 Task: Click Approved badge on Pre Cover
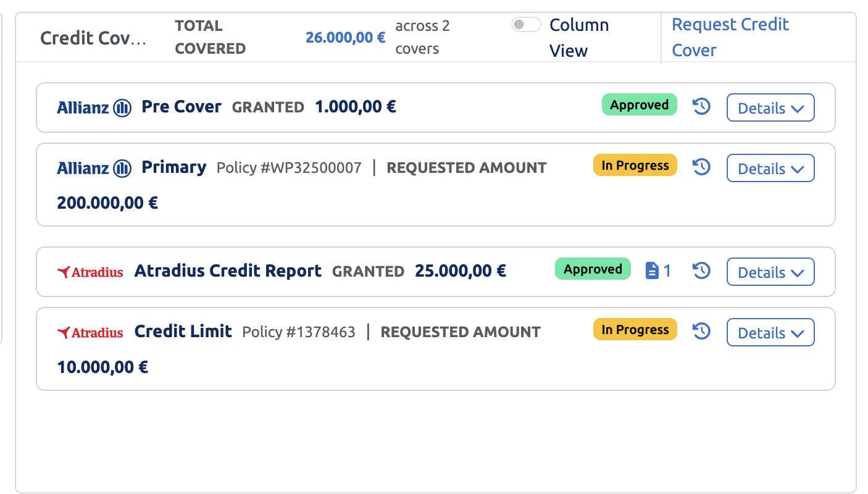tap(640, 105)
